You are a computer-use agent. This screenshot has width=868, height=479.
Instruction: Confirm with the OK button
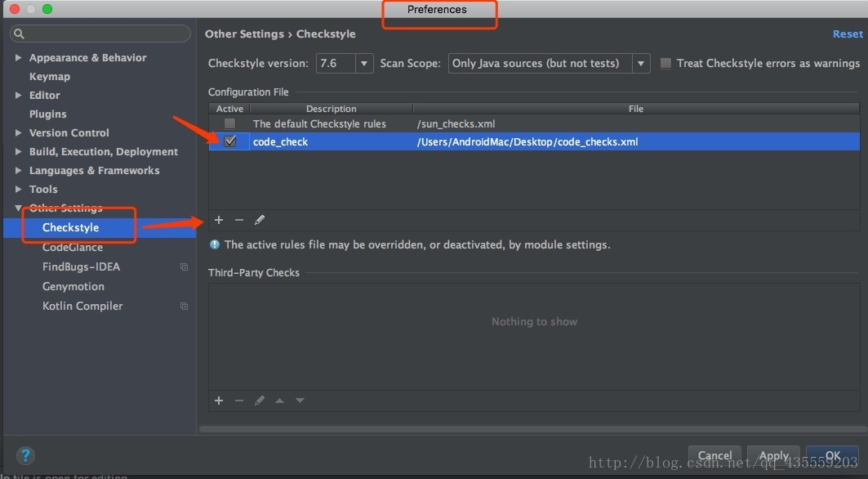click(x=833, y=456)
